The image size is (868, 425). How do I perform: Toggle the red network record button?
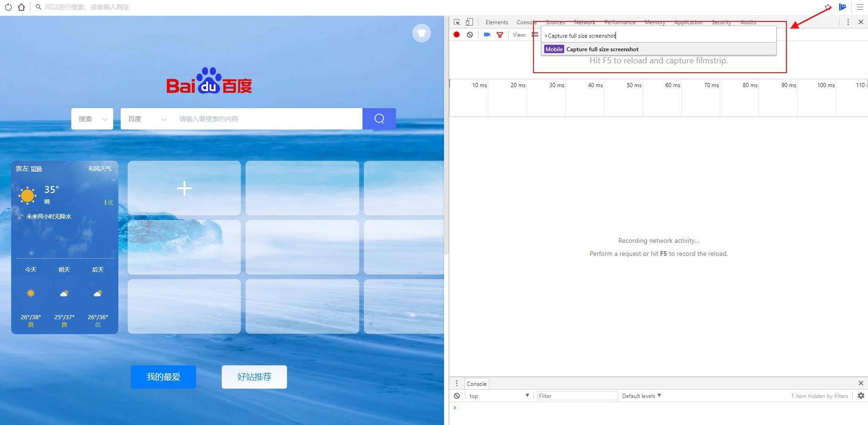[x=457, y=34]
